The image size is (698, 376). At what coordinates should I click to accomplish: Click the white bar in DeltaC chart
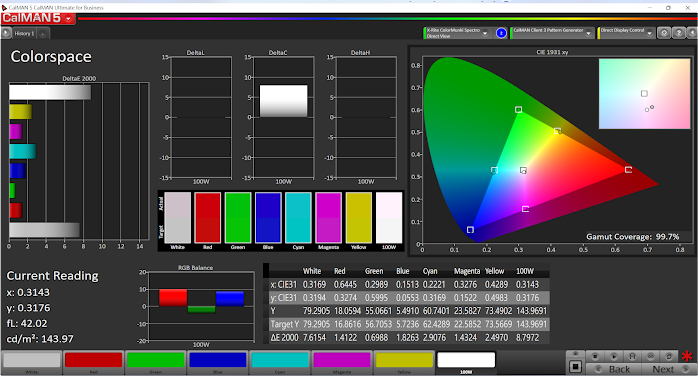coord(284,101)
